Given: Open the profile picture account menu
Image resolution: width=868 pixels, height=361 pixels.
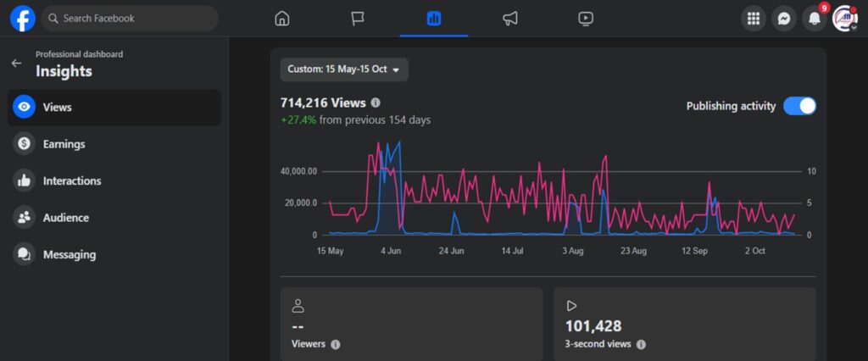Looking at the screenshot, I should click(845, 19).
